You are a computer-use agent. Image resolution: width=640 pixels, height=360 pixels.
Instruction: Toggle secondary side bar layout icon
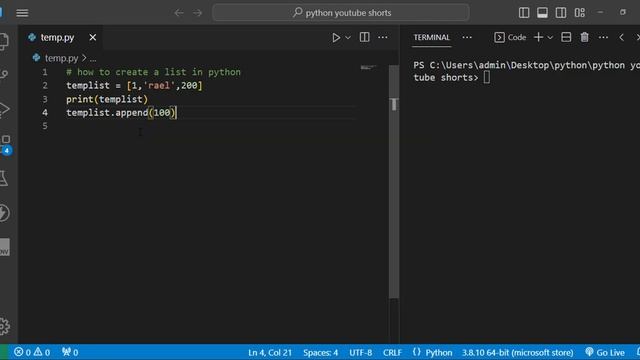(x=561, y=13)
